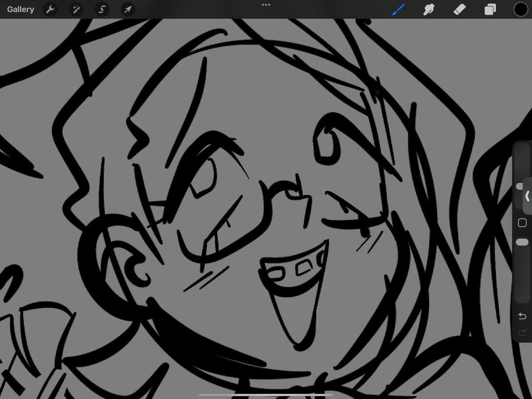
Task: Click the brush opacity slider handle
Action: [522, 242]
